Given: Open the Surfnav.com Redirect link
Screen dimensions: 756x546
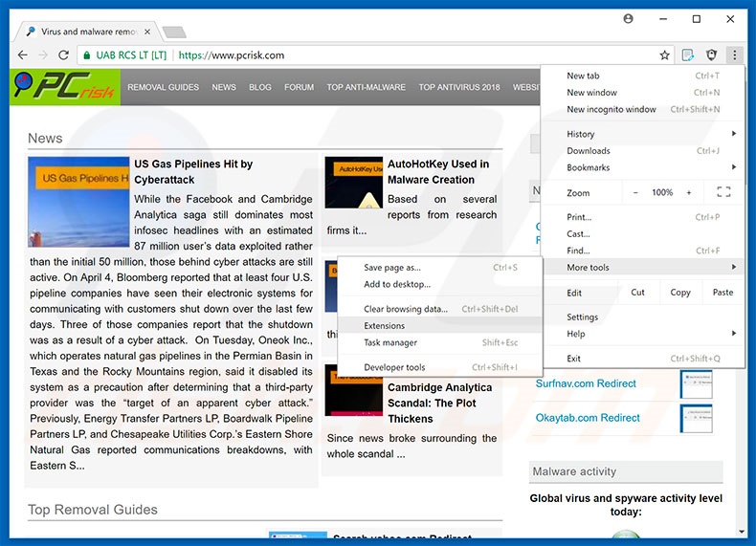Looking at the screenshot, I should point(586,383).
